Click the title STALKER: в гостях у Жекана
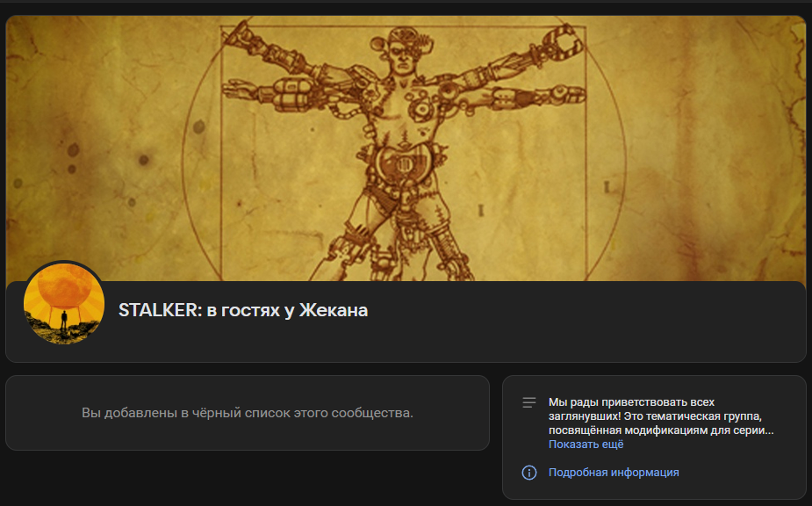This screenshot has width=812, height=506. pyautogui.click(x=243, y=310)
